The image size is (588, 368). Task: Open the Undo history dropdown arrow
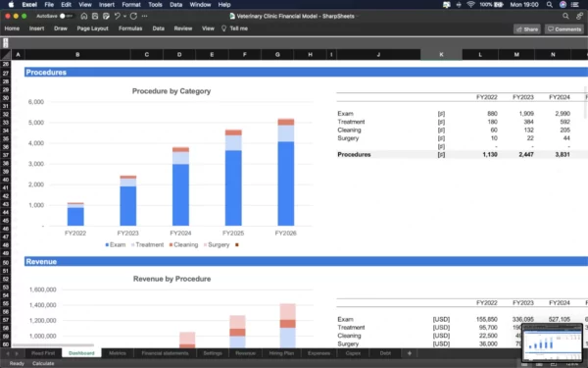pos(124,16)
